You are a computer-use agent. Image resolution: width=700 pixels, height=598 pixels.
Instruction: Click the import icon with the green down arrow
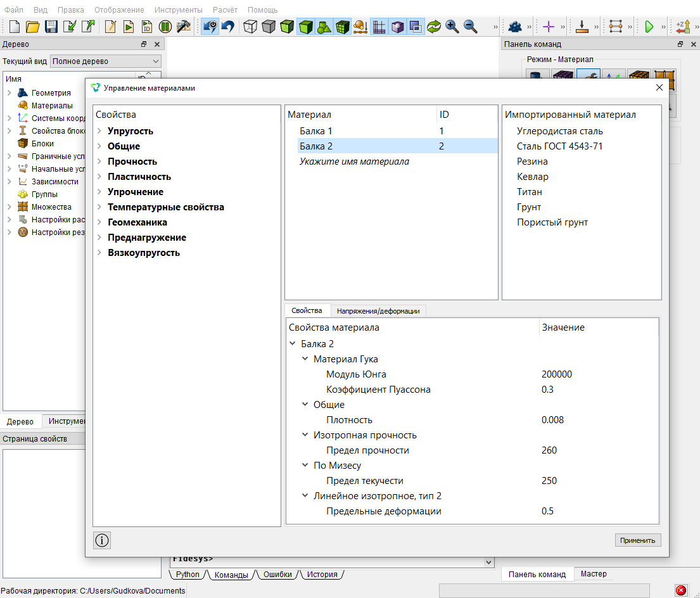70,27
